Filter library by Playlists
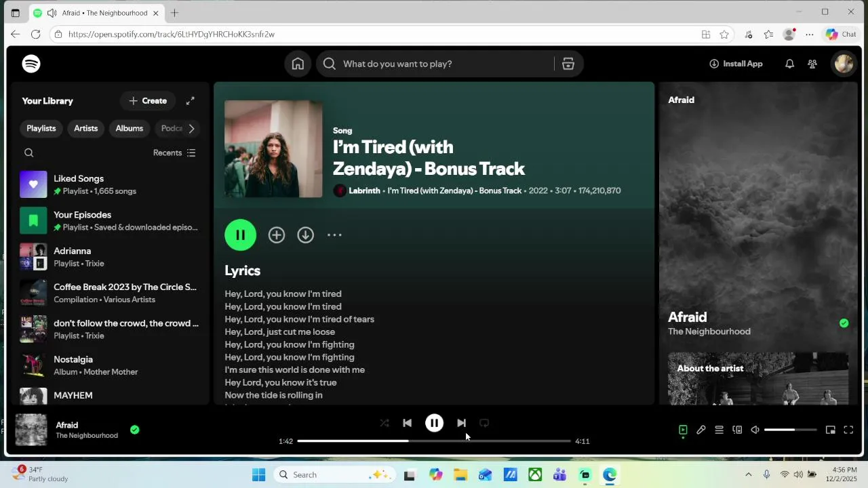The height and width of the screenshot is (488, 868). [41, 129]
